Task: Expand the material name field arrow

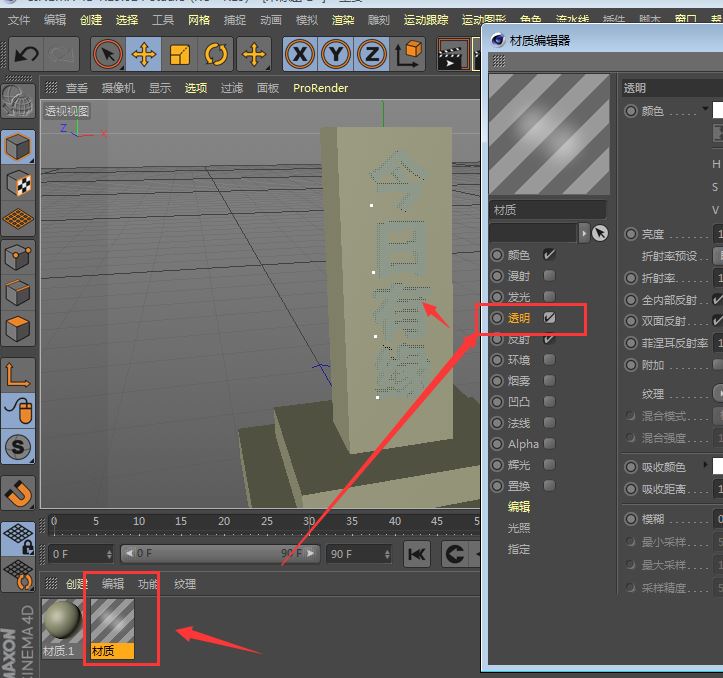Action: [584, 233]
